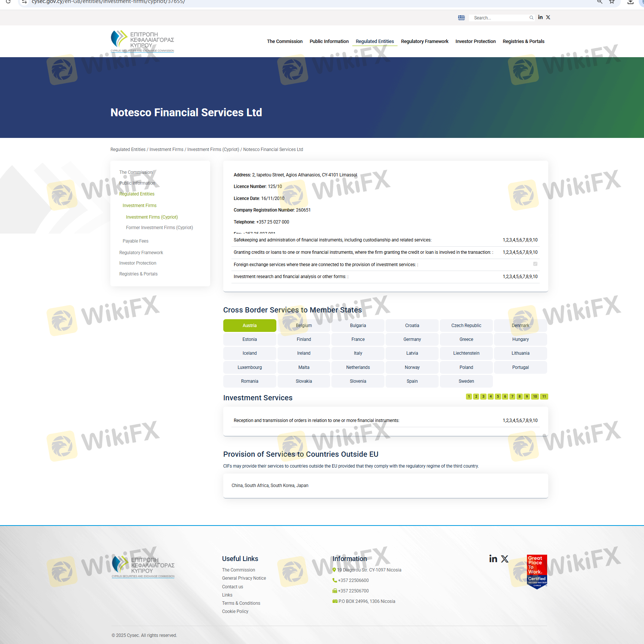Open the footer LinkedIn icon
The width and height of the screenshot is (644, 644).
(493, 558)
